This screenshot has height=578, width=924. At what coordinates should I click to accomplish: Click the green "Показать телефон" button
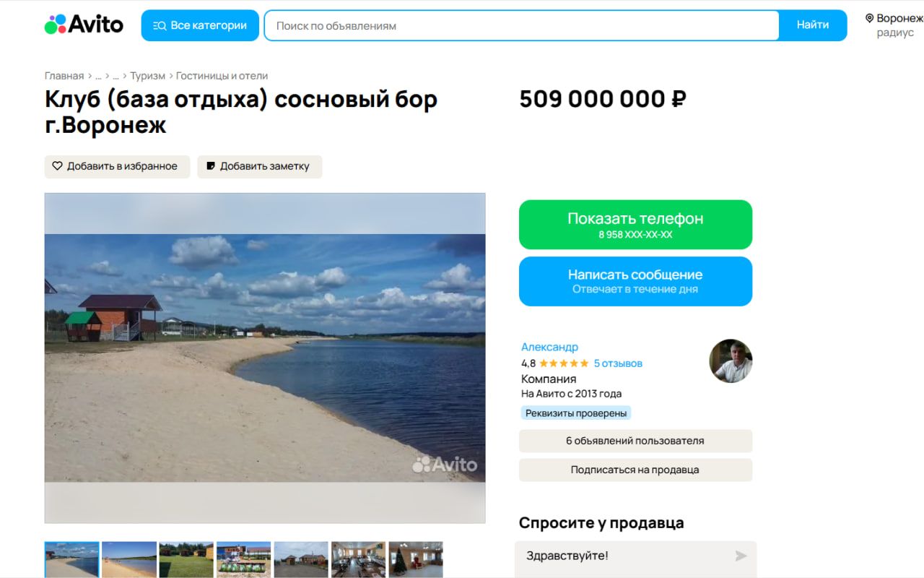(635, 224)
